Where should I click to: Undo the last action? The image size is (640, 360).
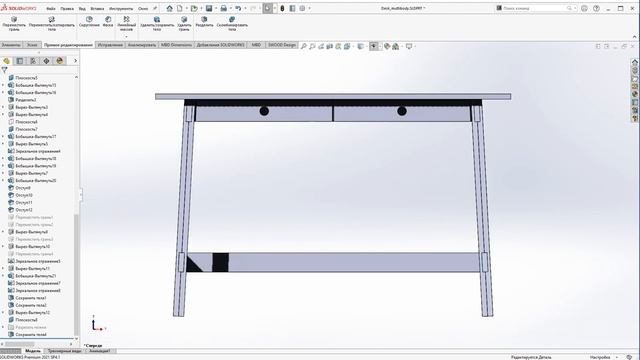pyautogui.click(x=238, y=8)
